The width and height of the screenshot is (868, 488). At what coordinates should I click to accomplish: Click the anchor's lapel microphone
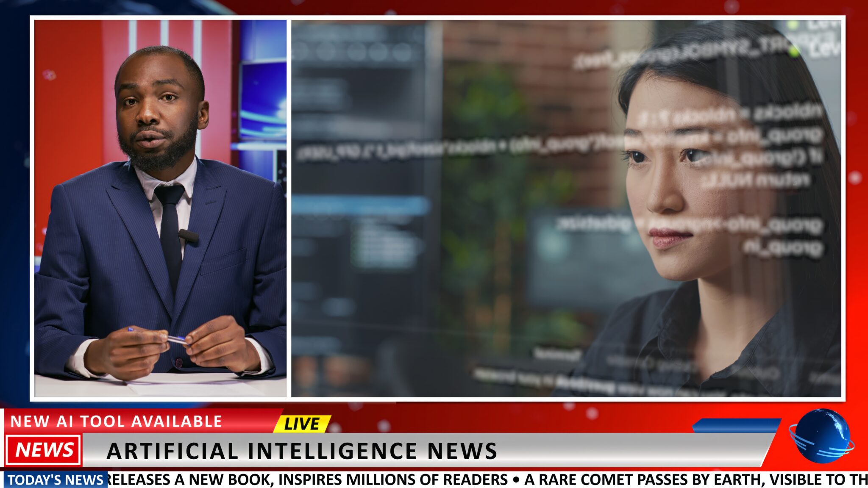188,236
